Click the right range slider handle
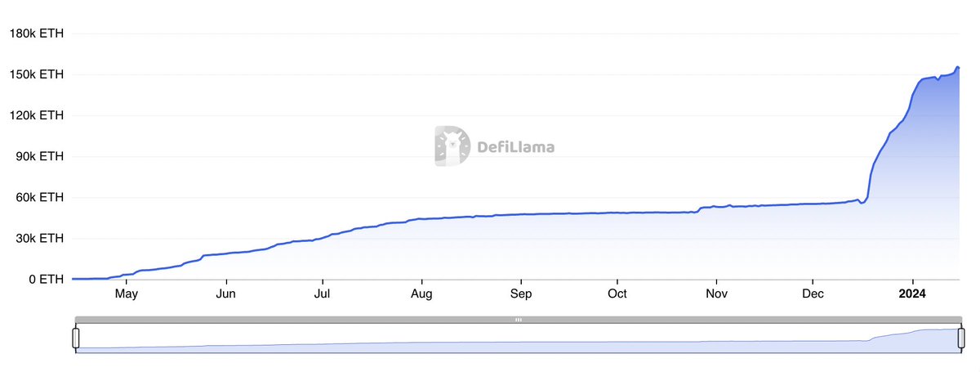This screenshot has width=980, height=372. tap(960, 338)
